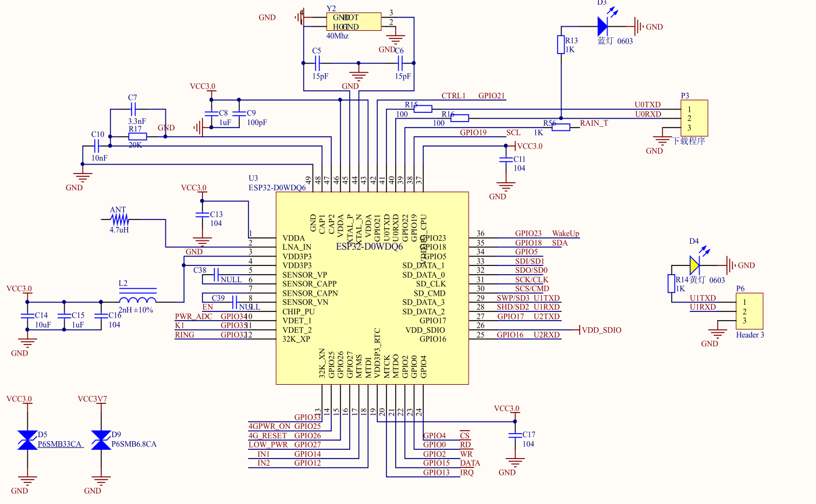
Task: Click the RAIN_T net label
Action: [x=594, y=123]
